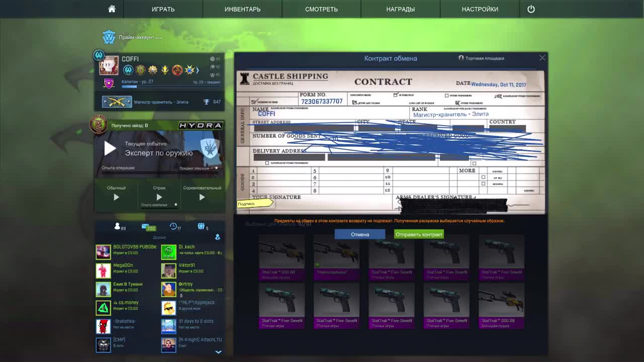Close the Контракт обмена dialog
This screenshot has height=362, width=644.
[542, 58]
